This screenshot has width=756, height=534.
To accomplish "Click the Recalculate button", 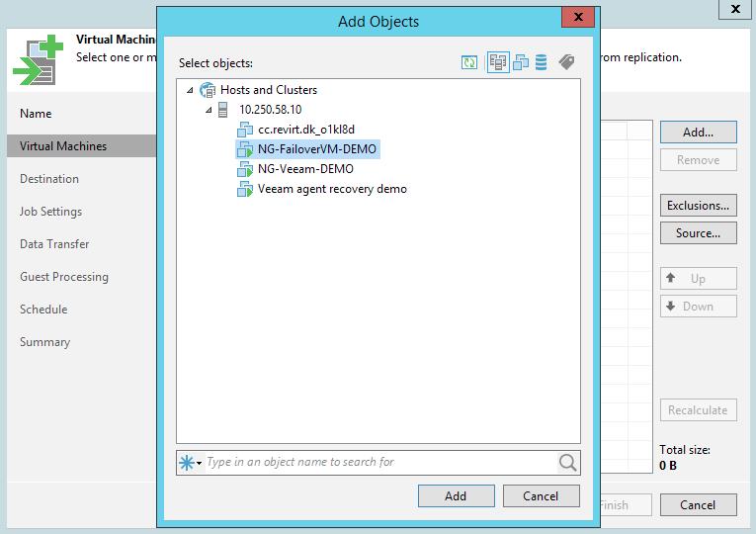I will [698, 410].
